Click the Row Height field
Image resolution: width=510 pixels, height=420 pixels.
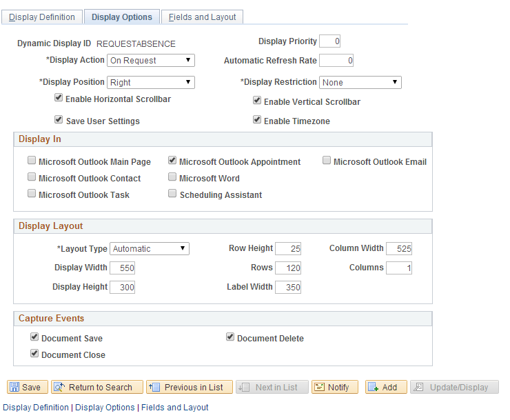(x=288, y=249)
